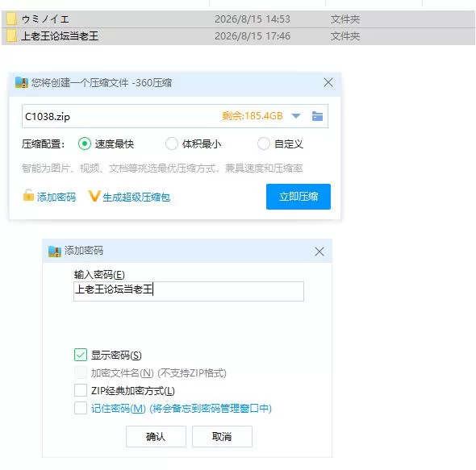This screenshot has height=470, width=476.
Task: Click the lock icon beside 添加密码
Action: [28, 195]
